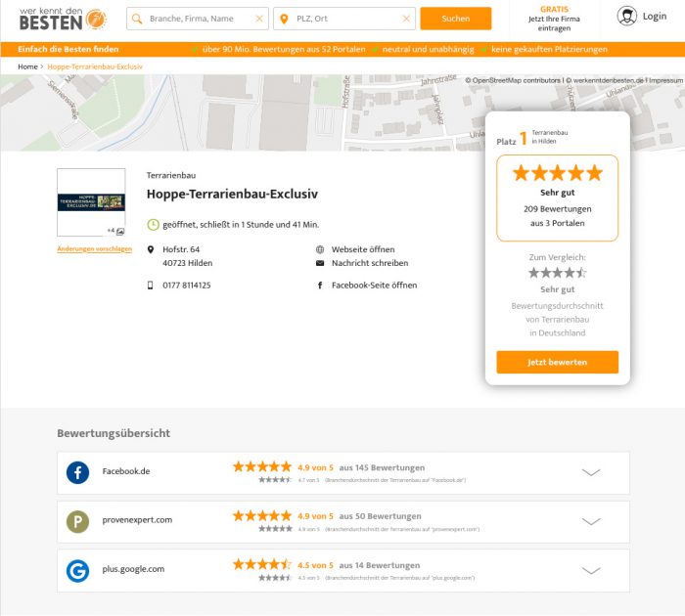Click the location pin in PLZ field
The image size is (685, 616).
point(284,19)
